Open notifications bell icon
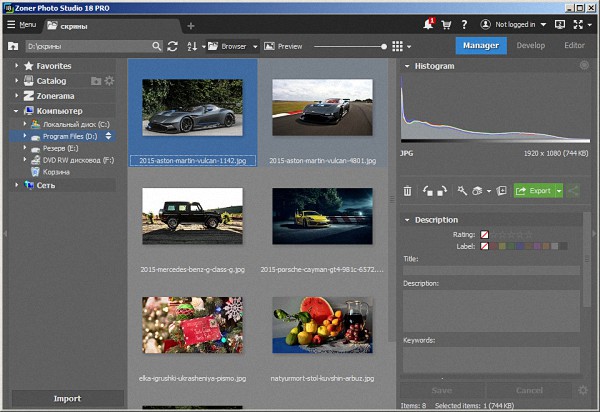Viewport: 600px width, 412px height. point(429,24)
